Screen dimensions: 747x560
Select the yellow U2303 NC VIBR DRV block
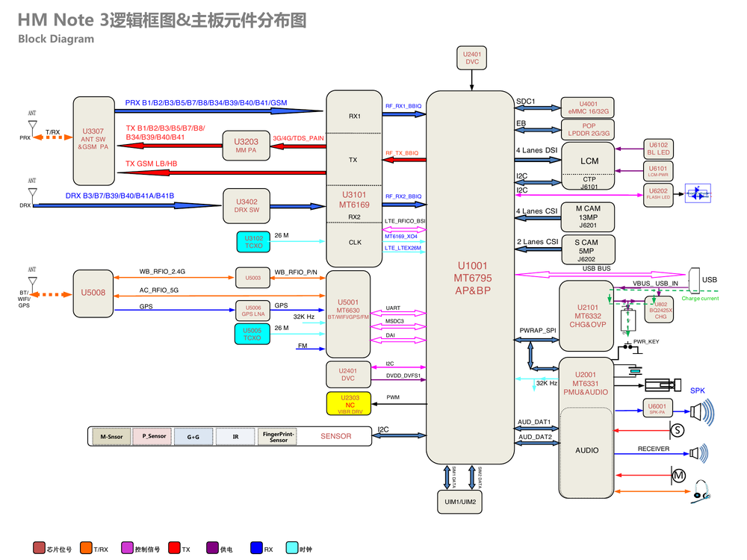[349, 404]
